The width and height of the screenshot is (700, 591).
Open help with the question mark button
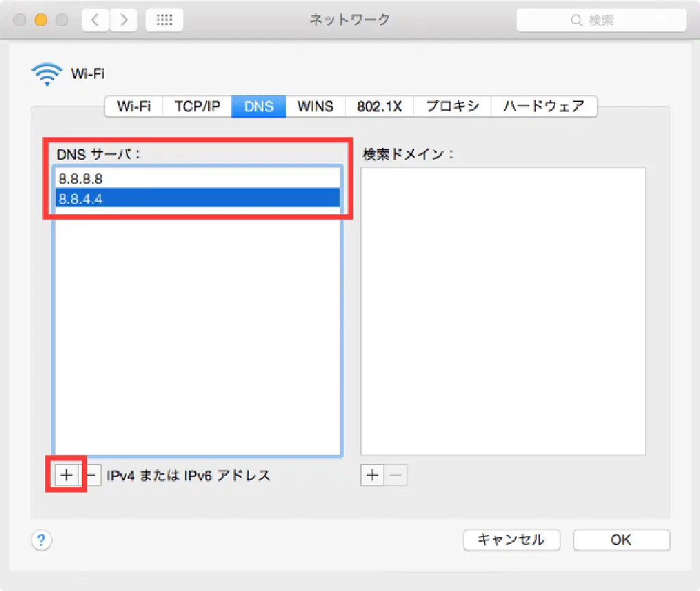(x=42, y=540)
